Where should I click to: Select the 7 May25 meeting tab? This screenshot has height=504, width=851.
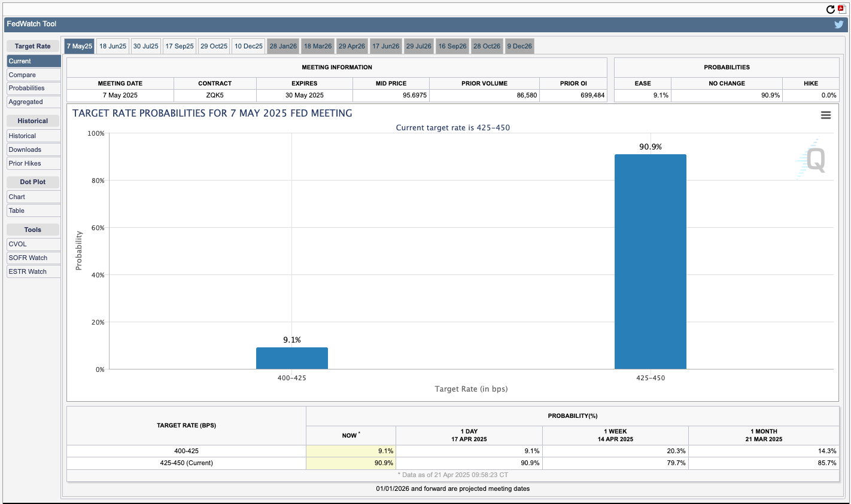(x=80, y=46)
